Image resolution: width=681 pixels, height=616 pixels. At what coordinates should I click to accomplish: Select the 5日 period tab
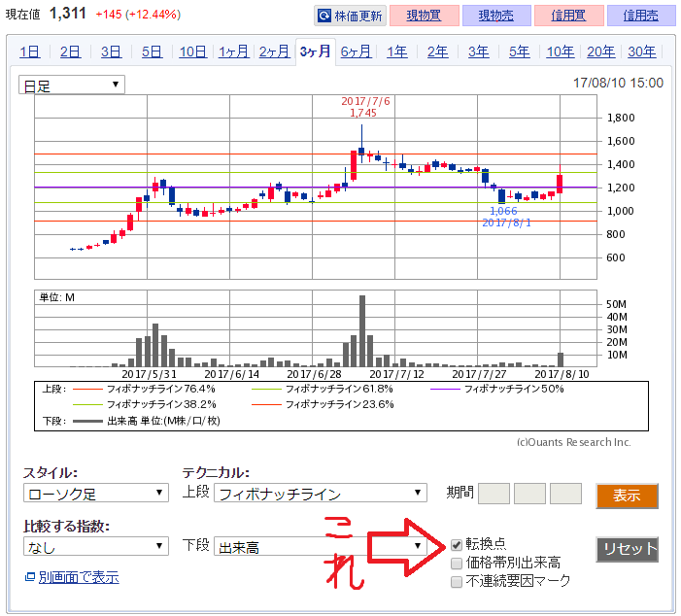click(x=152, y=51)
